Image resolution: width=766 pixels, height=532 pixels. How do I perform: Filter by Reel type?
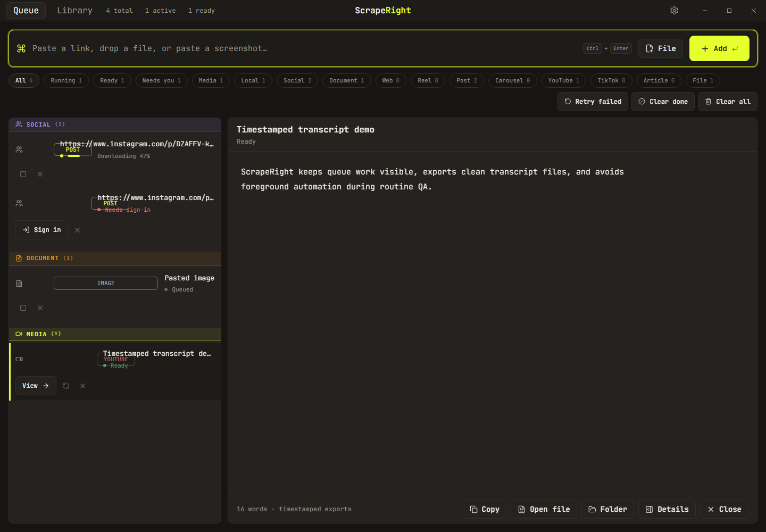428,80
